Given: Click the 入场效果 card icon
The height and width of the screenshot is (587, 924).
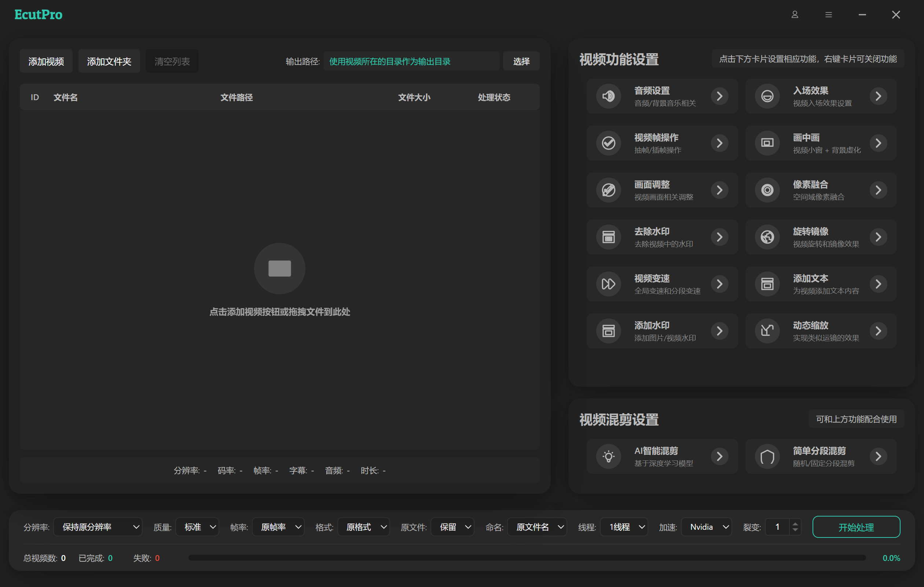Looking at the screenshot, I should click(767, 96).
